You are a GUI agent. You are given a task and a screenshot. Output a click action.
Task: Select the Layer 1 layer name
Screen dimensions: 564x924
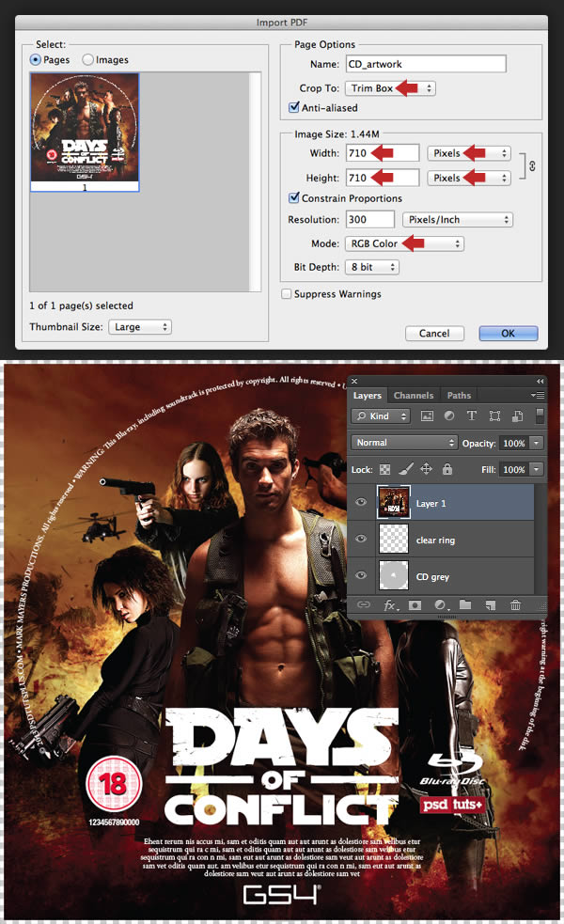(x=431, y=503)
